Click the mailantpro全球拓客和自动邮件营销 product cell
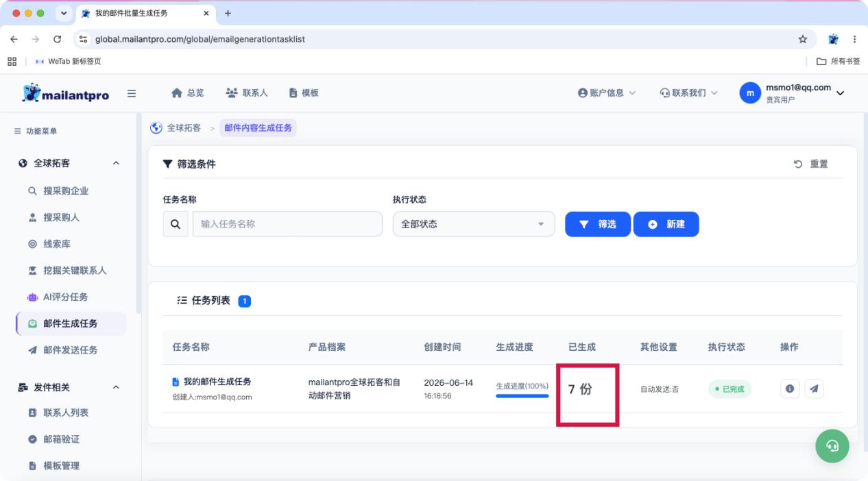This screenshot has height=481, width=868. 354,388
